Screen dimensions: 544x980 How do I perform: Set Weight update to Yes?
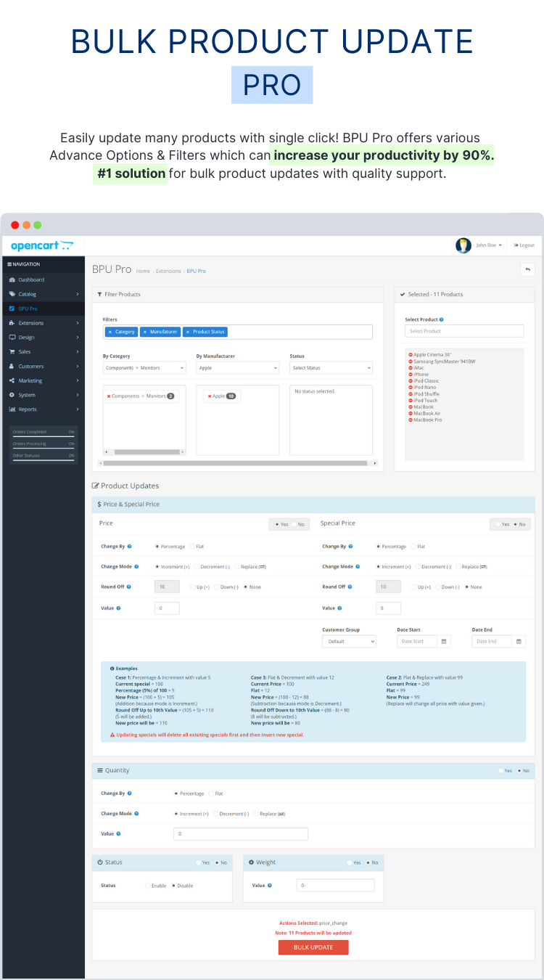click(x=354, y=862)
